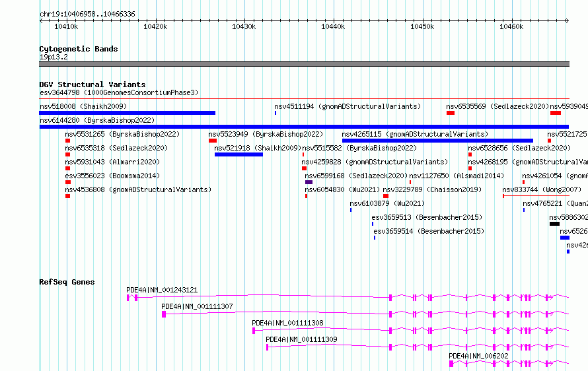
Task: Click nsv6103879 (Wu2021) label
Action: click(x=387, y=203)
